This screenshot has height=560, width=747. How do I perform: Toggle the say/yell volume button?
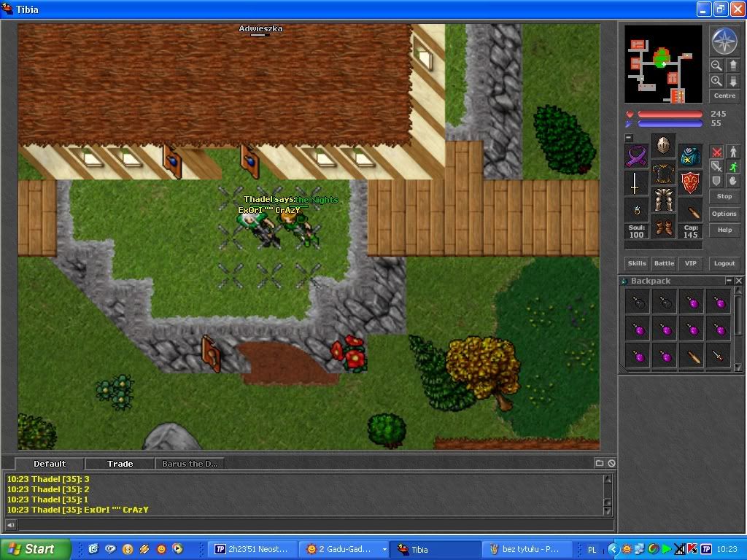click(11, 525)
